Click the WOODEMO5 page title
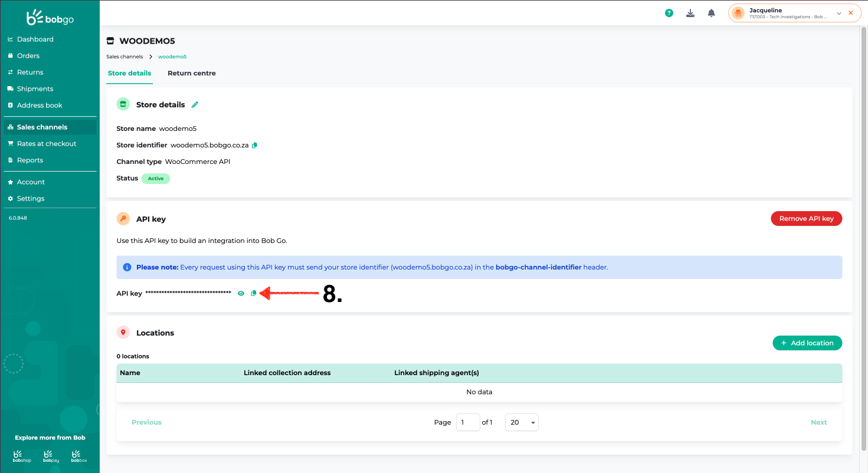Image resolution: width=868 pixels, height=473 pixels. [x=148, y=41]
